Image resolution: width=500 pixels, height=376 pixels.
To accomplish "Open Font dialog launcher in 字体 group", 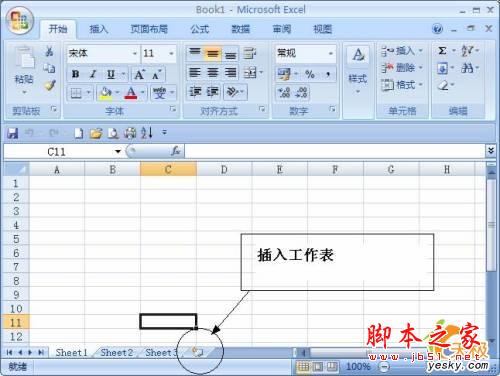I will pyautogui.click(x=173, y=109).
